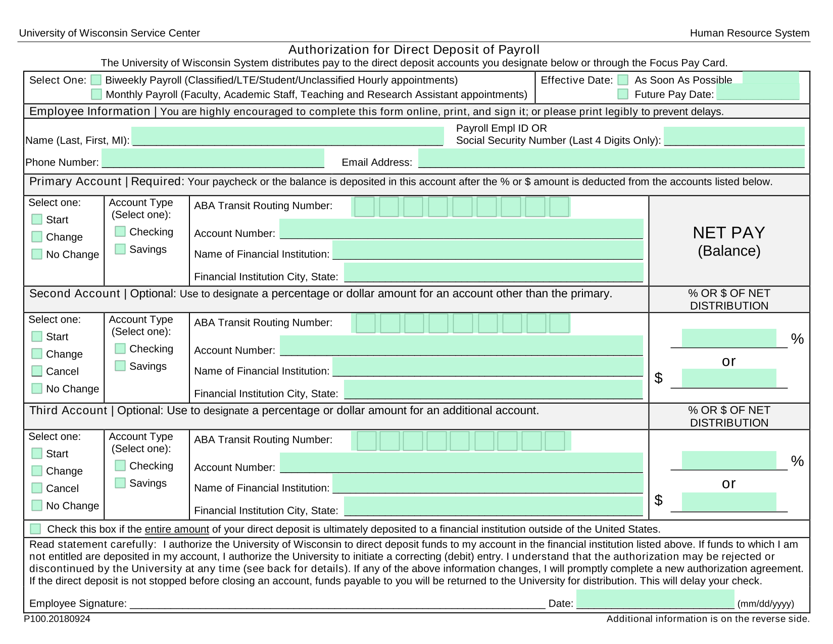Select Cancel under Third Account
This screenshot has width=833, height=644.
click(37, 488)
